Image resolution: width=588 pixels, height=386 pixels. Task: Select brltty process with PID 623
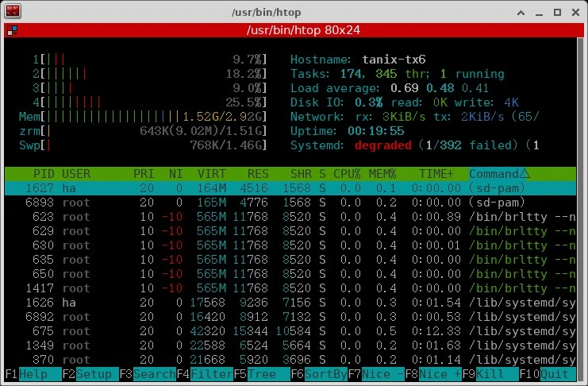(290, 217)
